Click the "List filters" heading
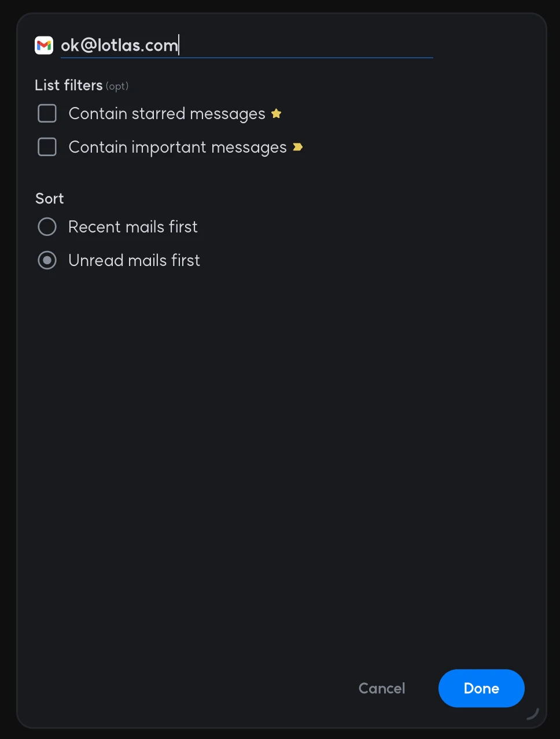This screenshot has width=560, height=739. coord(68,86)
